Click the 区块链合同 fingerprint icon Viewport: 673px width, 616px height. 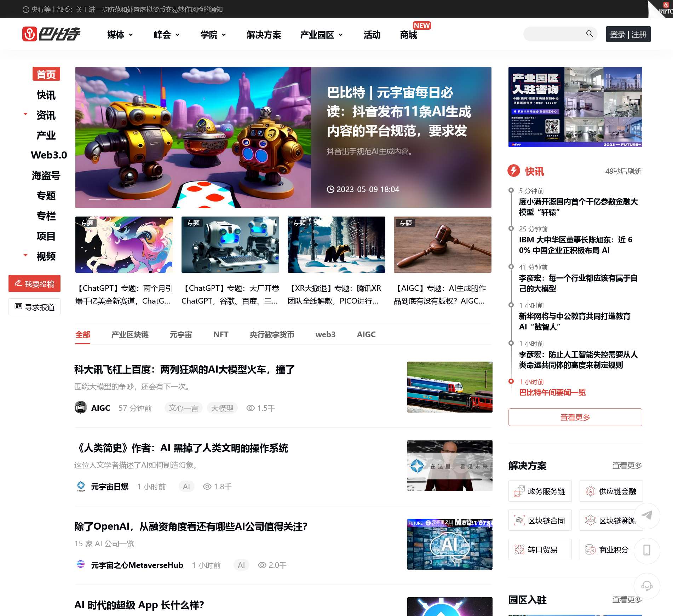coord(519,520)
